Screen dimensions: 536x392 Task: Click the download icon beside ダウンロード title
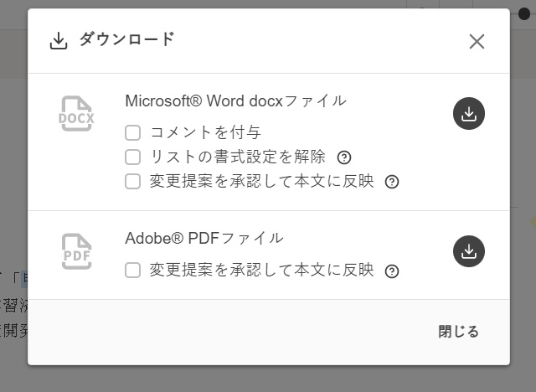point(59,40)
